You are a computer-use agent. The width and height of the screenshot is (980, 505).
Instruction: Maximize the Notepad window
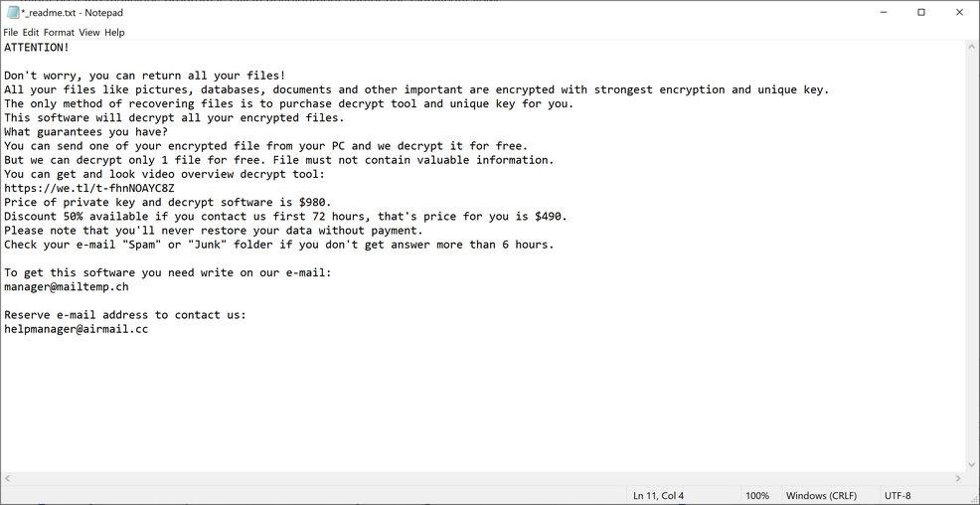(x=921, y=13)
